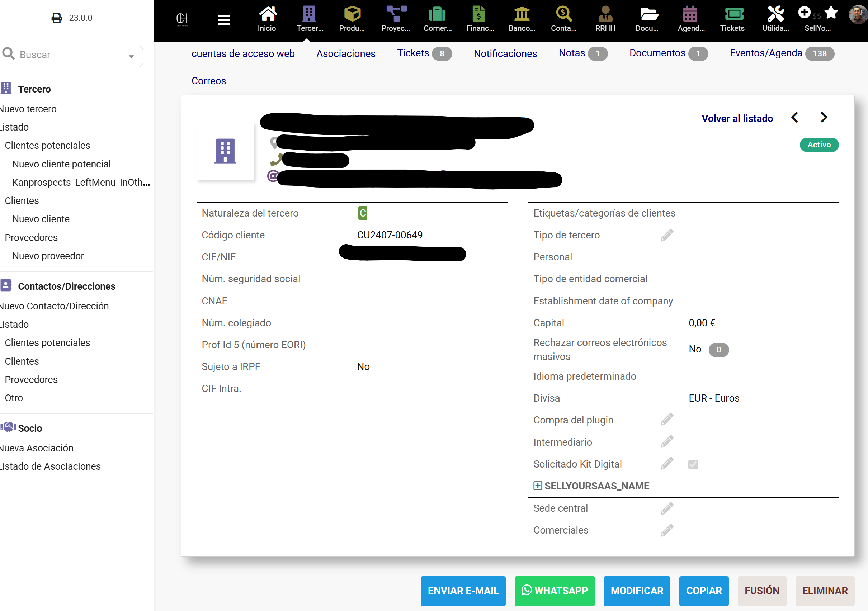Click the RRHH person icon
Screen dimensions: 868x611
[x=605, y=14]
